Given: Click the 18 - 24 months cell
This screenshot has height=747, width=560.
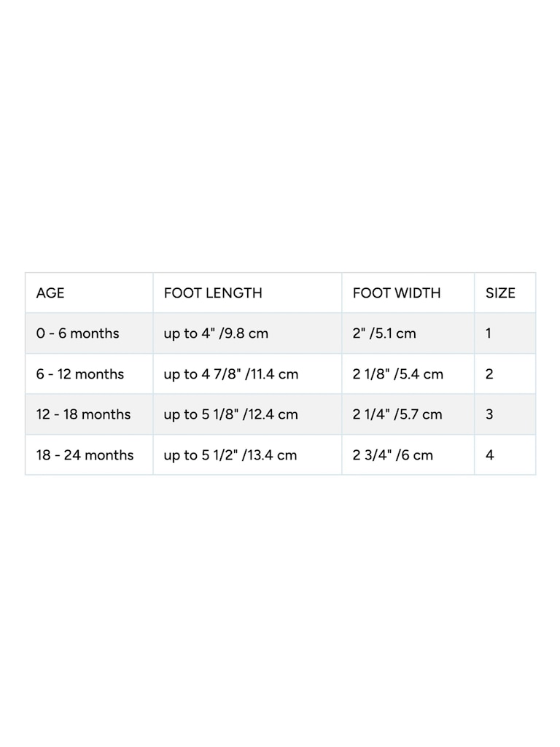Looking at the screenshot, I should pyautogui.click(x=85, y=455).
